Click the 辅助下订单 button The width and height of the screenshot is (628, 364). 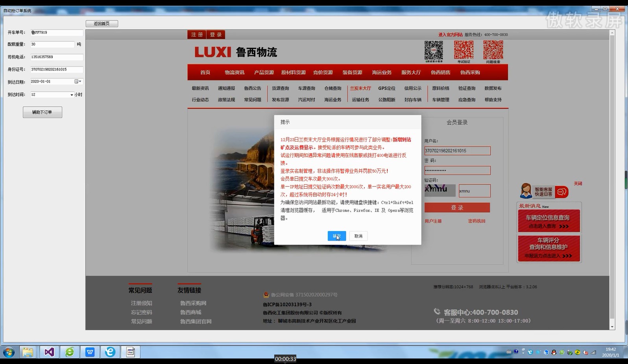click(x=42, y=112)
